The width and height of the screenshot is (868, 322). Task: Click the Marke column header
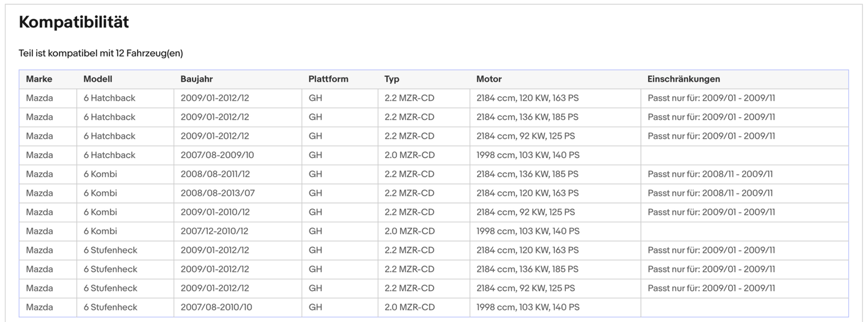click(x=39, y=79)
